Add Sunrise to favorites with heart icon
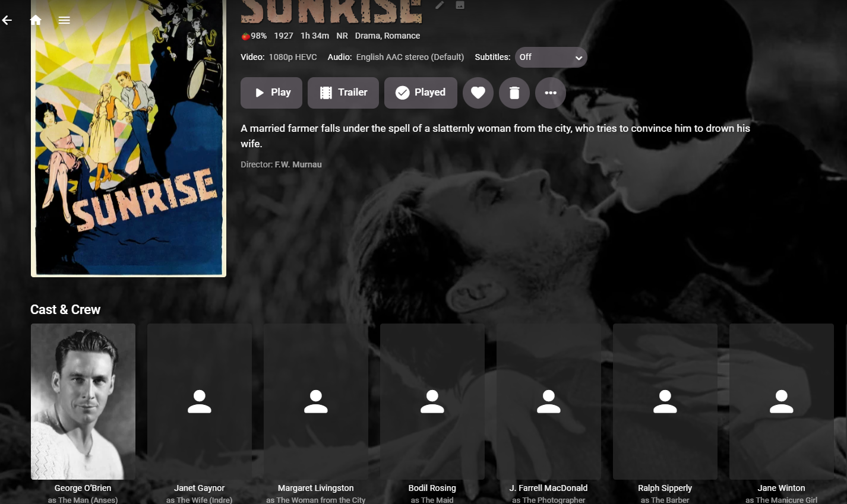Viewport: 847px width, 504px height. (478, 93)
